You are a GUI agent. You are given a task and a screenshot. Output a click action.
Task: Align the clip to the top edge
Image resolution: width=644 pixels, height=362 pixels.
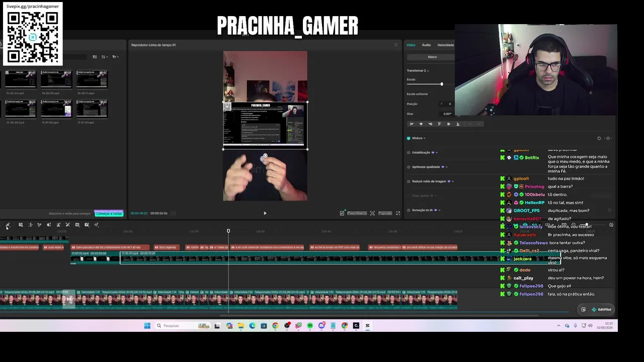click(x=439, y=124)
